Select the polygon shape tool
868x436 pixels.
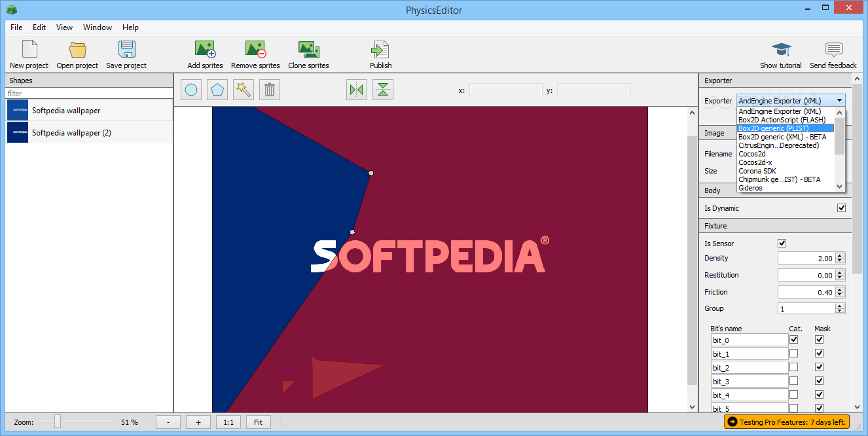[x=217, y=90]
